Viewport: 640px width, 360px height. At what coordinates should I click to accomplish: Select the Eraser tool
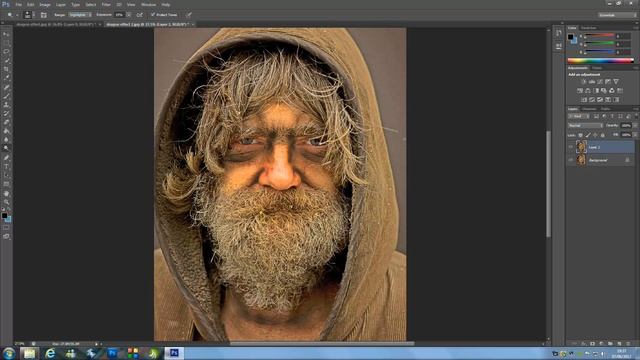tap(6, 122)
